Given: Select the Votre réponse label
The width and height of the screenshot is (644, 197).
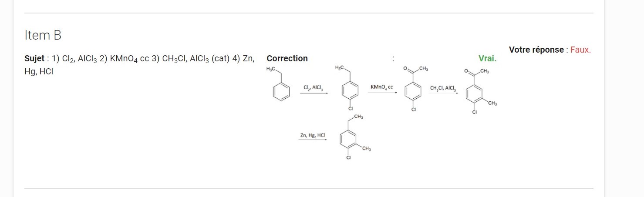Looking at the screenshot, I should coord(536,50).
